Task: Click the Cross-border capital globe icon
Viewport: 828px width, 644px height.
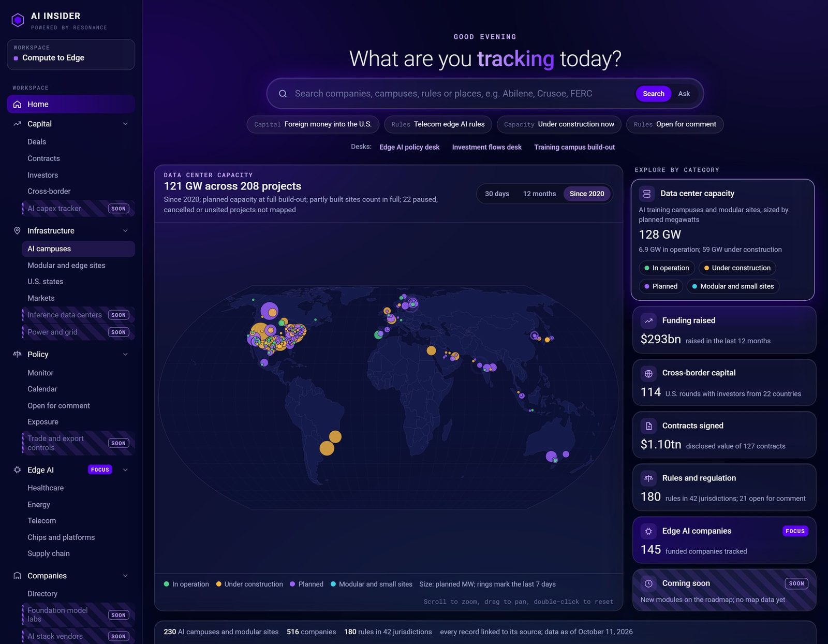Action: 648,373
